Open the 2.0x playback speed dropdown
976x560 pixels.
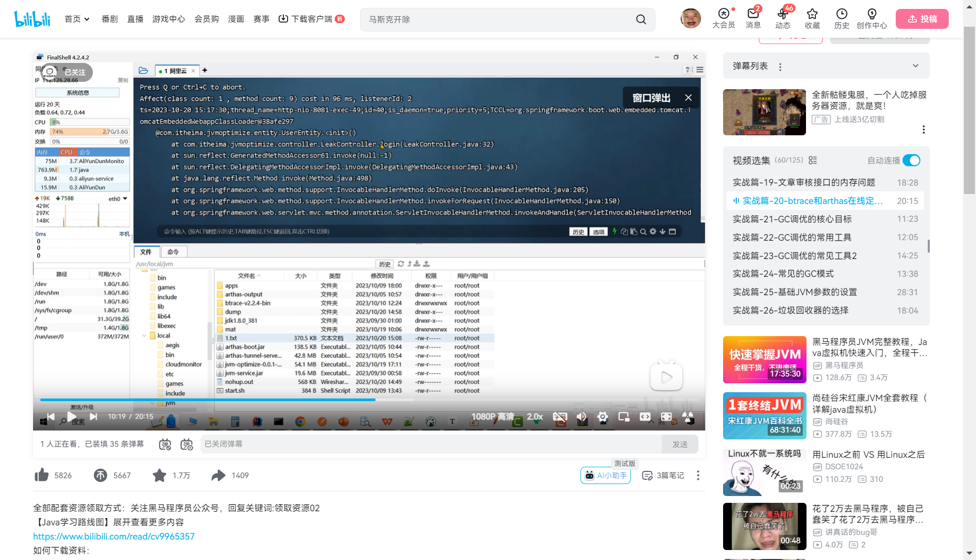click(536, 417)
